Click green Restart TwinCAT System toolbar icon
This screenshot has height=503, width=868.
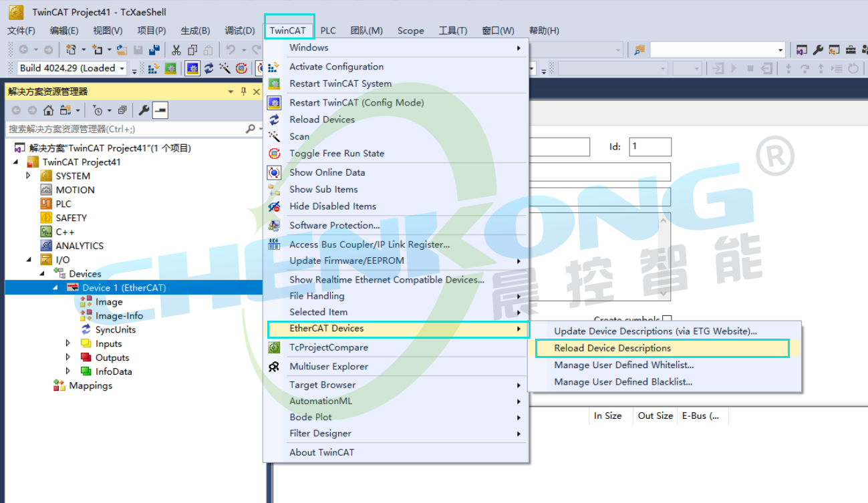pyautogui.click(x=171, y=68)
